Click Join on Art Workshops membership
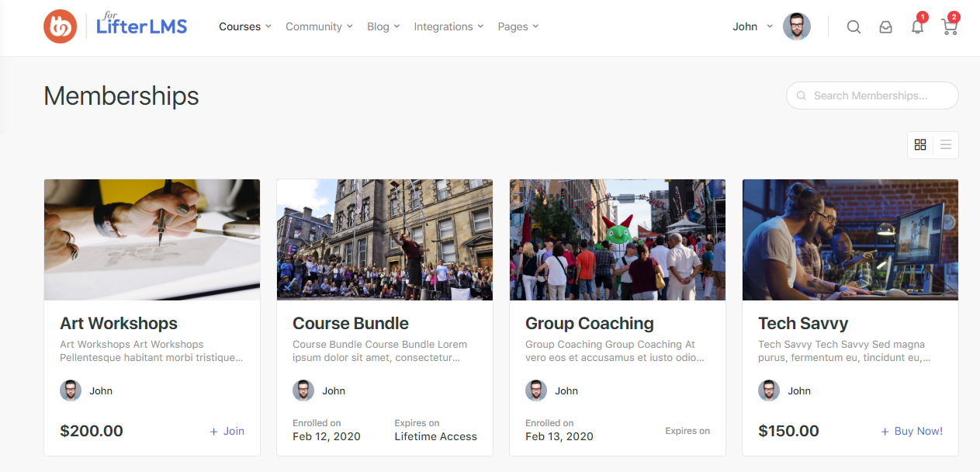This screenshot has width=980, height=472. pos(227,431)
